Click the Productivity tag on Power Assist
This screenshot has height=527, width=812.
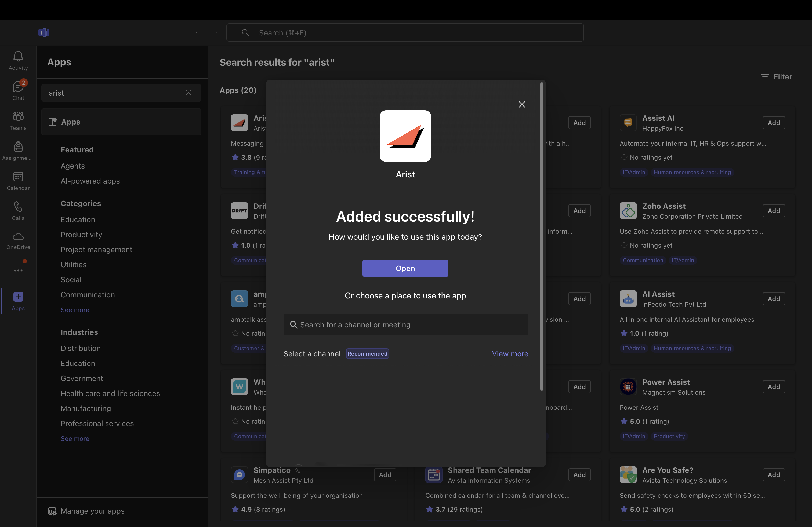[669, 436]
